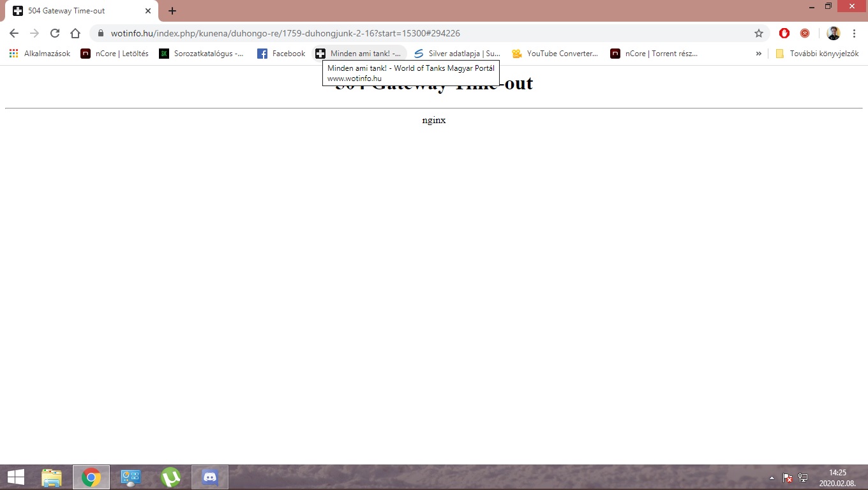Bookmark this page with the star
The height and width of the screenshot is (490, 868).
coord(759,33)
